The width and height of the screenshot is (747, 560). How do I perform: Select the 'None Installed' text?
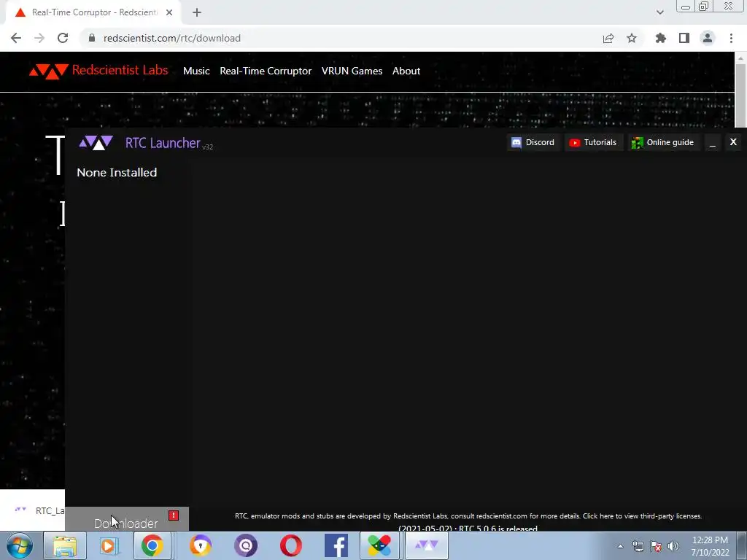pos(117,172)
